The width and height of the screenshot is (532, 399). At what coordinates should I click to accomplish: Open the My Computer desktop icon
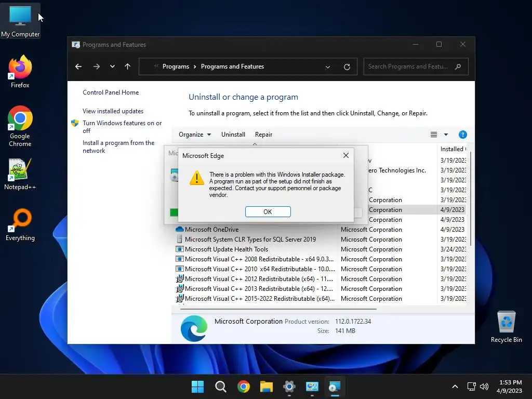click(20, 20)
